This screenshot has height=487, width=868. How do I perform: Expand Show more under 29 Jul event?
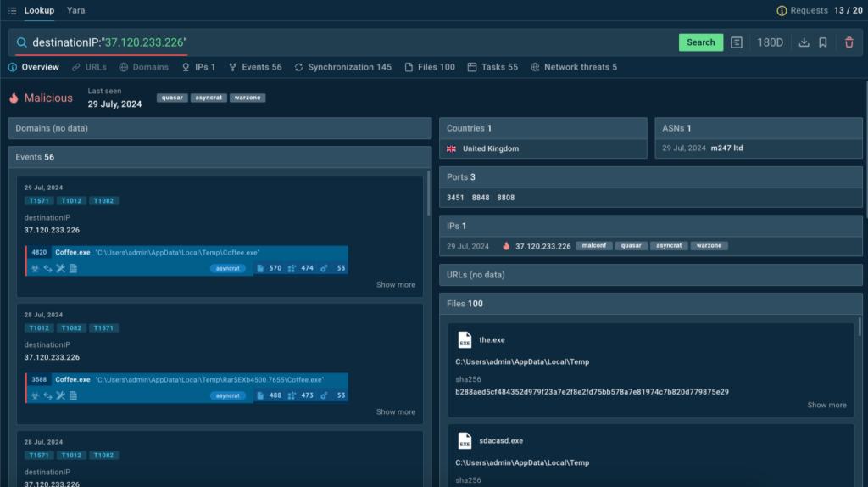(396, 285)
